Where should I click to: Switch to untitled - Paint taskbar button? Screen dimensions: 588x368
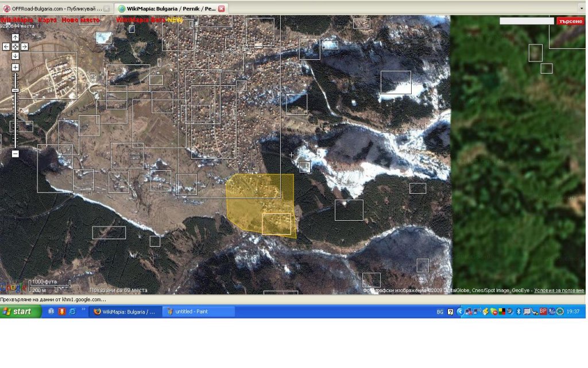click(x=199, y=312)
